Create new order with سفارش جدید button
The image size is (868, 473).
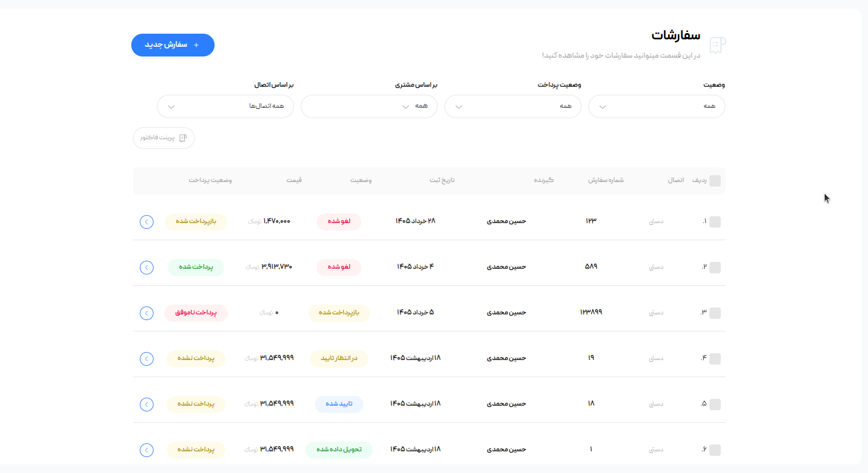[x=173, y=45]
